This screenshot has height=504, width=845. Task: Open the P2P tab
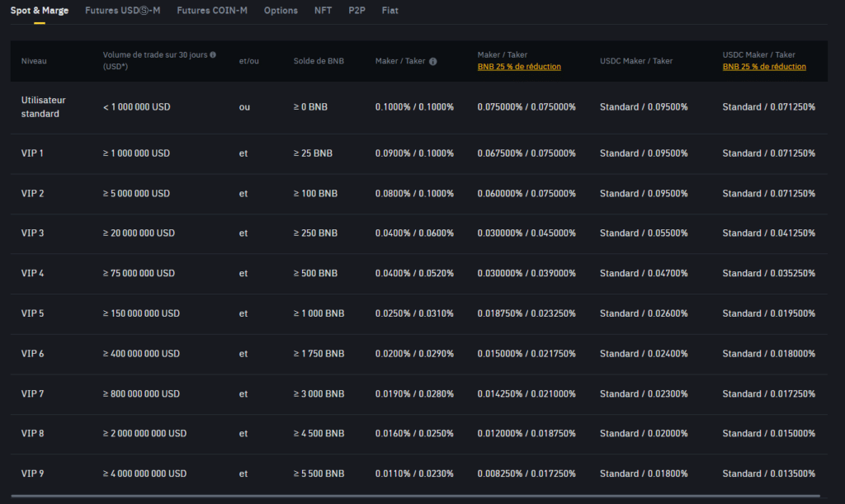coord(356,10)
